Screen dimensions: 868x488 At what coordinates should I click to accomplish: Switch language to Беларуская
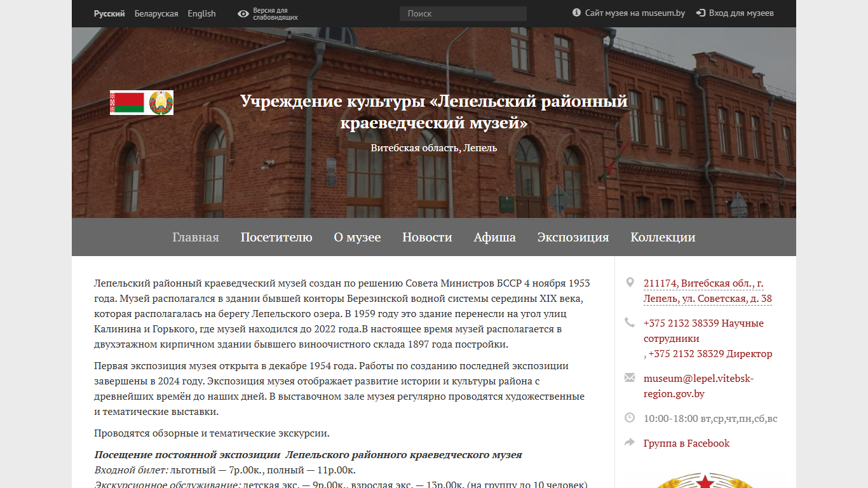(156, 13)
